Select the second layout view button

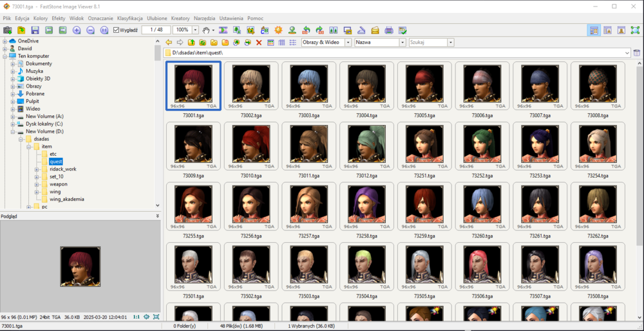tap(607, 30)
